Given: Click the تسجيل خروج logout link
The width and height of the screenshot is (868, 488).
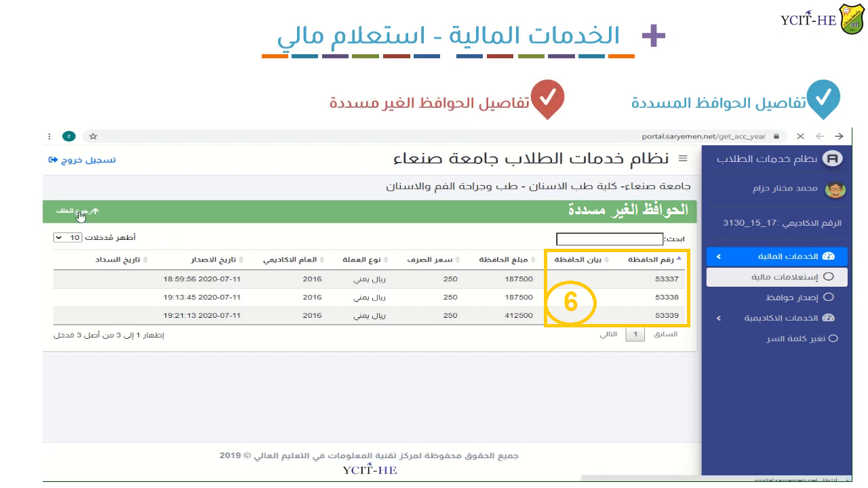Looking at the screenshot, I should tap(82, 160).
